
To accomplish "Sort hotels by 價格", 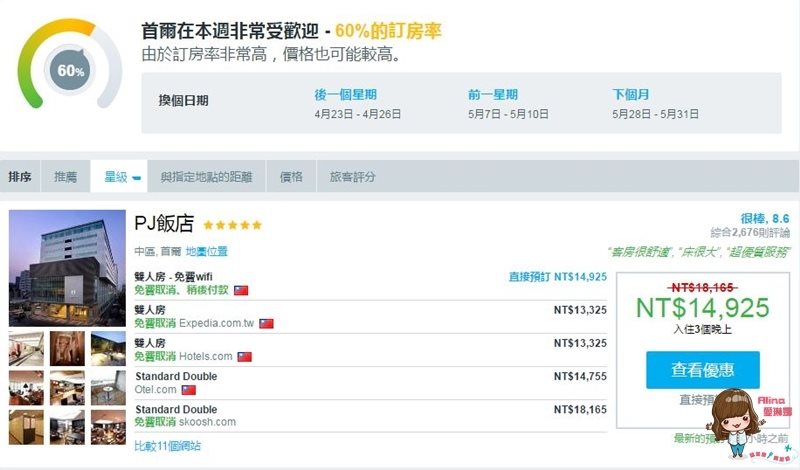I will [x=291, y=177].
